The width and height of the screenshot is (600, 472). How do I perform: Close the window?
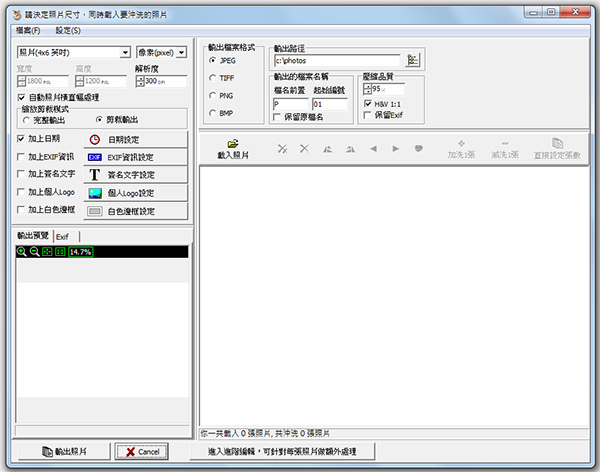pyautogui.click(x=575, y=12)
